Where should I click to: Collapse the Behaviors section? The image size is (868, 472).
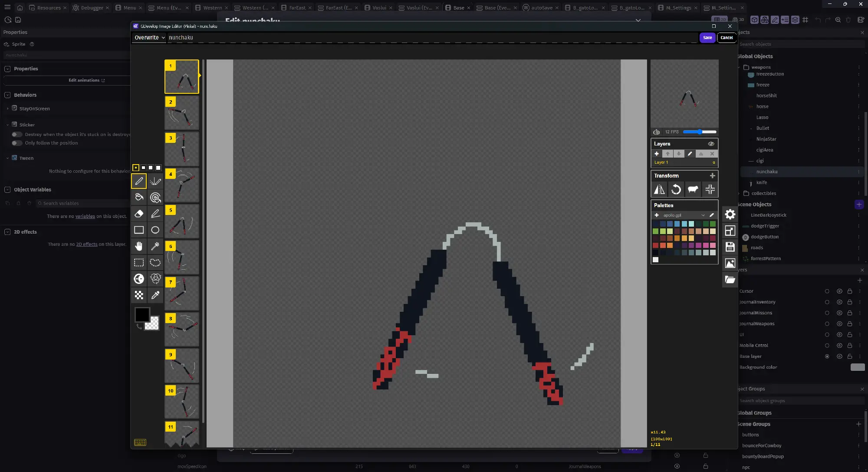click(x=7, y=95)
